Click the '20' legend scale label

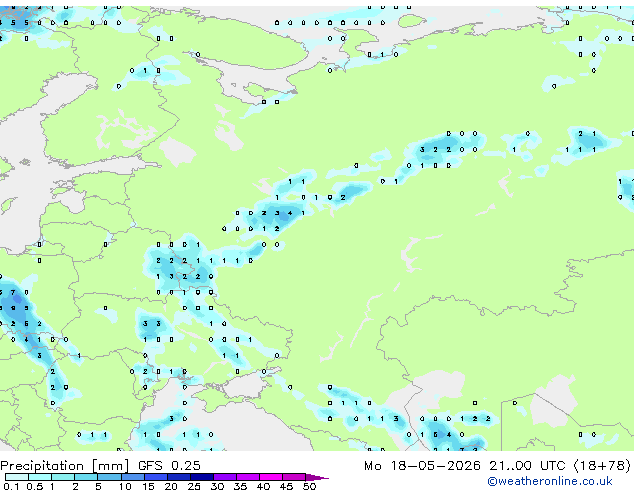pos(171,486)
